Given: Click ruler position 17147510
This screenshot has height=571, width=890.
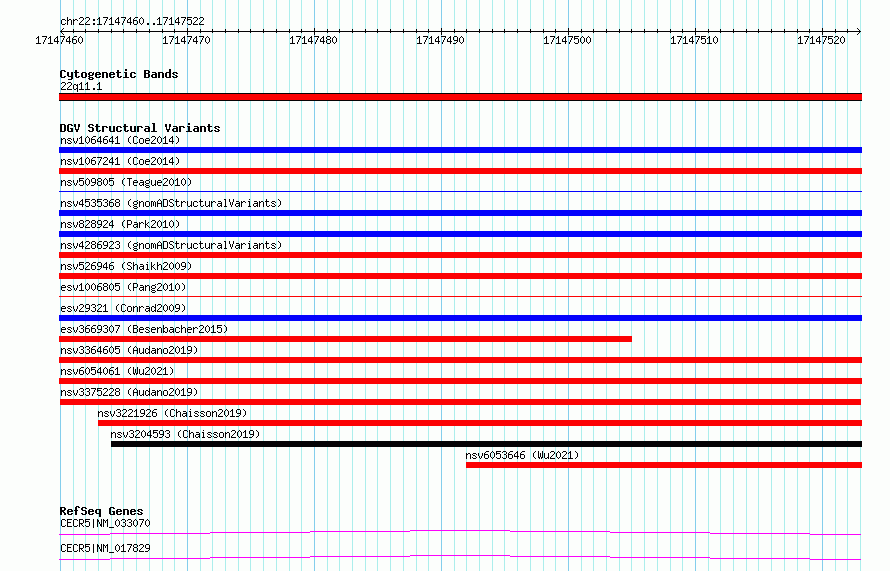Looking at the screenshot, I should pos(694,40).
